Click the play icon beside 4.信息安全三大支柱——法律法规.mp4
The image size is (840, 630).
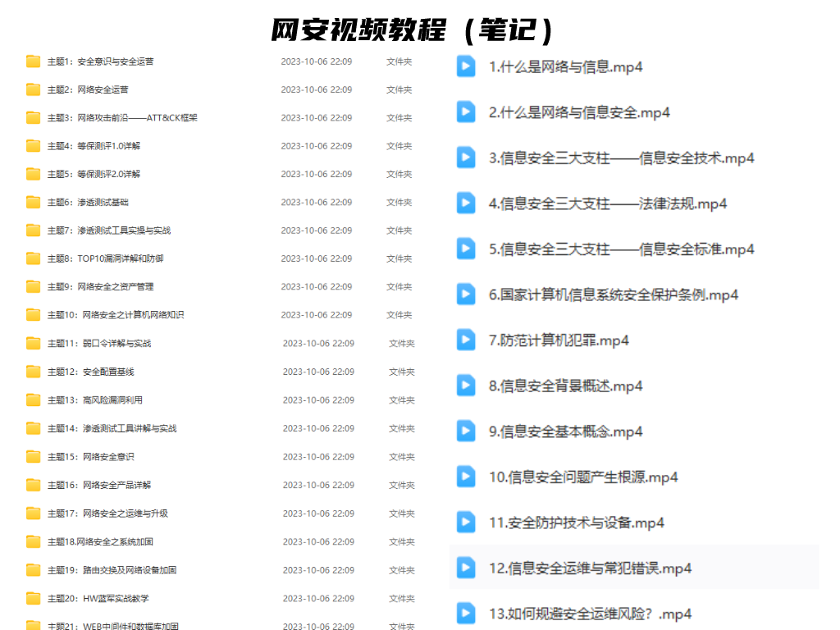pyautogui.click(x=466, y=203)
